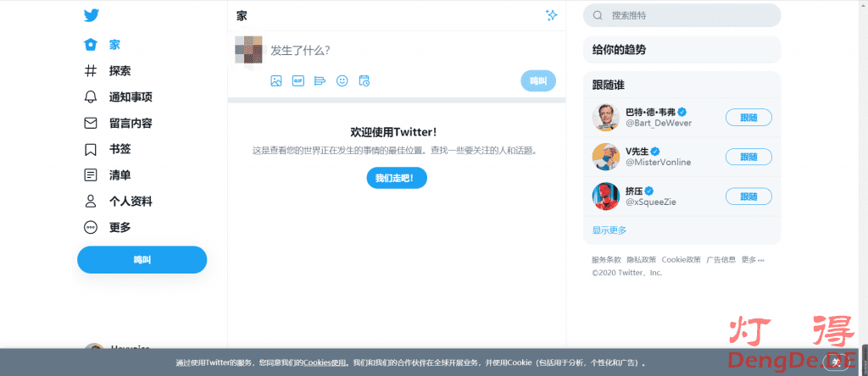The image size is (868, 376).
Task: Open the 隐私政策 footer link
Action: pyautogui.click(x=642, y=260)
